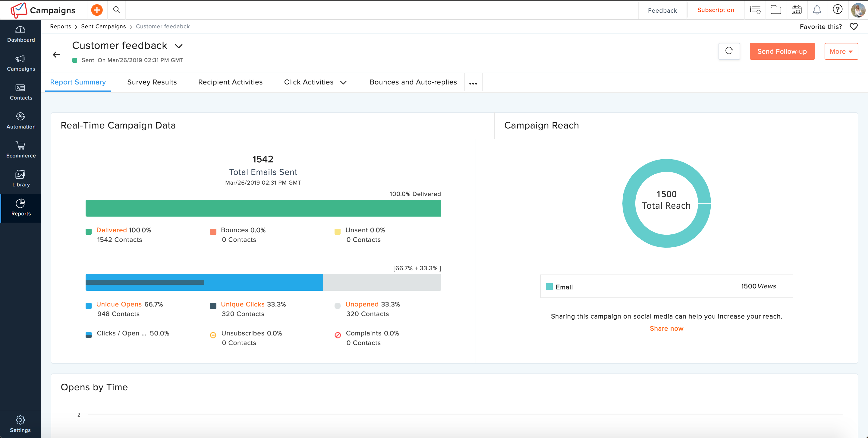
Task: Refresh the campaign report data
Action: click(x=729, y=51)
